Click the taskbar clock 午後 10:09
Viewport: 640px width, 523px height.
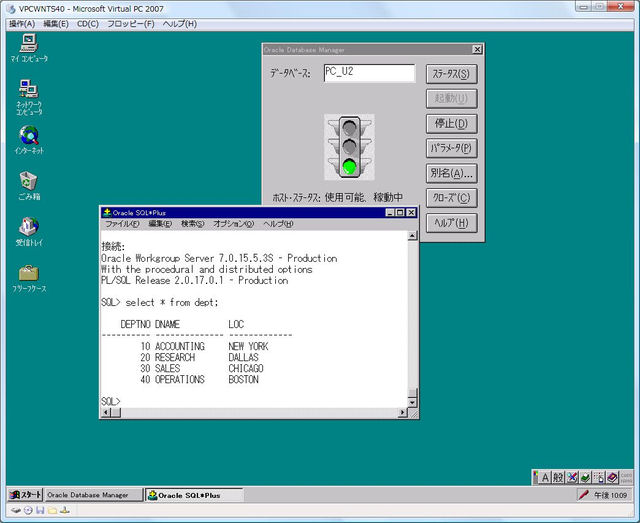point(610,495)
